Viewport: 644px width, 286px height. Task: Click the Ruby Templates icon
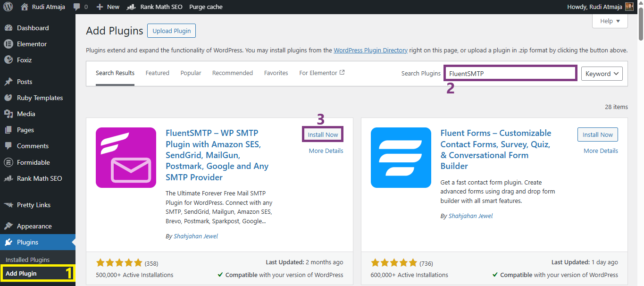[8, 98]
